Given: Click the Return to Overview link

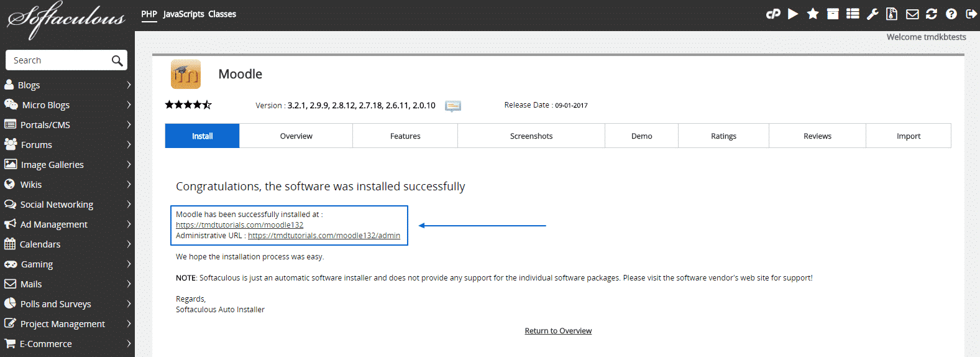Looking at the screenshot, I should point(558,331).
